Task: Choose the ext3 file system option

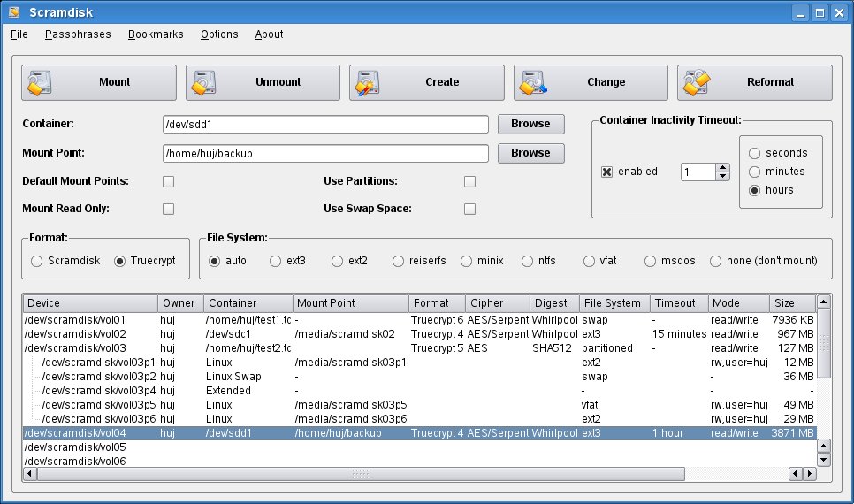Action: point(276,261)
